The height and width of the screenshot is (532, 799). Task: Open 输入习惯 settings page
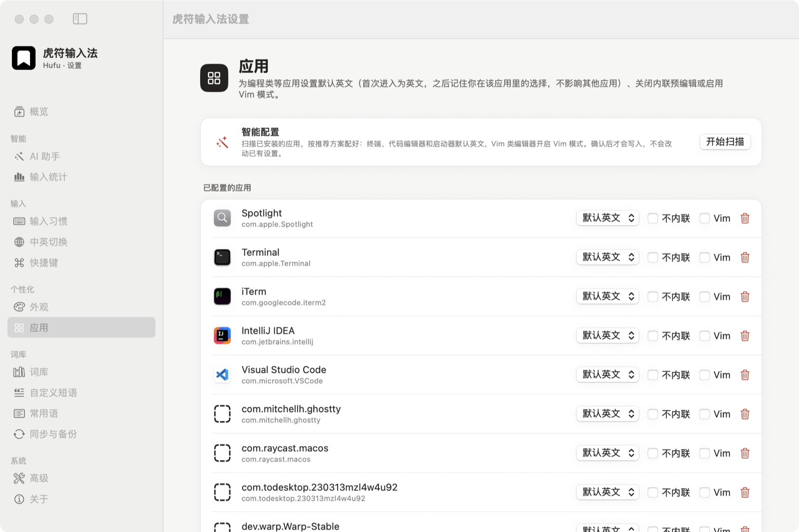(81, 222)
